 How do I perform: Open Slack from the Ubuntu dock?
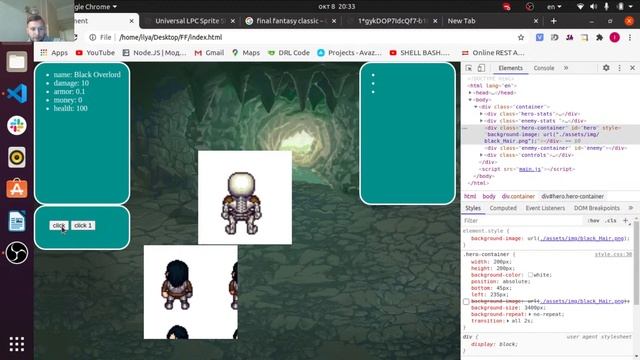click(17, 125)
